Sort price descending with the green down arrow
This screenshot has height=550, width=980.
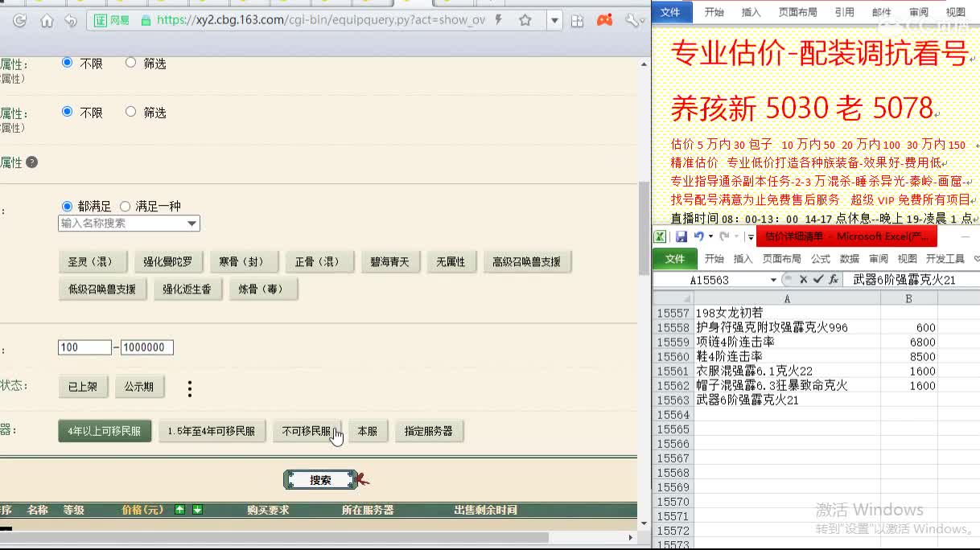pos(197,510)
